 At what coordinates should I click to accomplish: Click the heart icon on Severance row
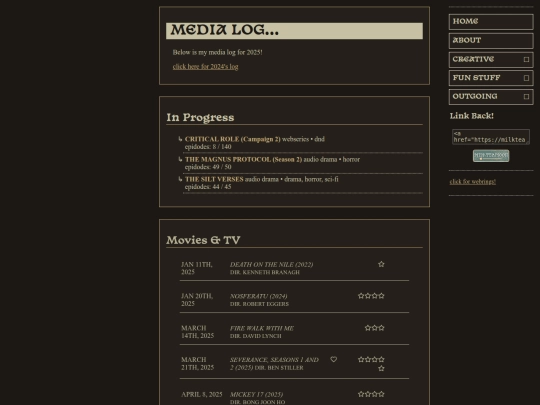click(333, 360)
